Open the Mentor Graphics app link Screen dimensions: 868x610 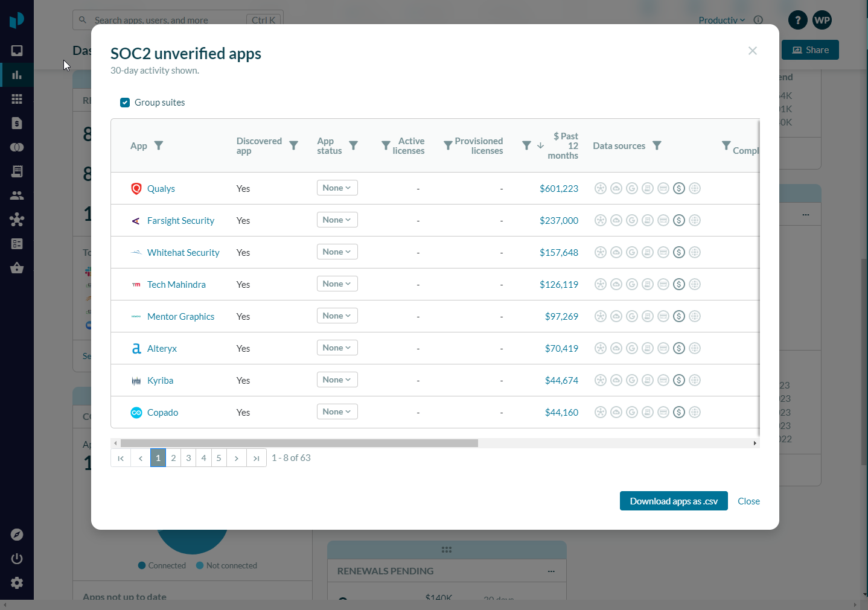pyautogui.click(x=180, y=317)
